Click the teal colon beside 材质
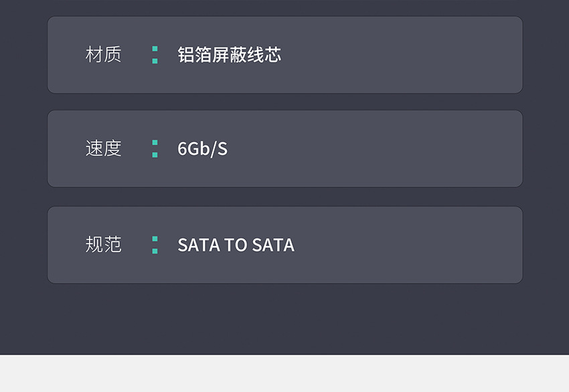The height and width of the screenshot is (392, 569). 155,55
